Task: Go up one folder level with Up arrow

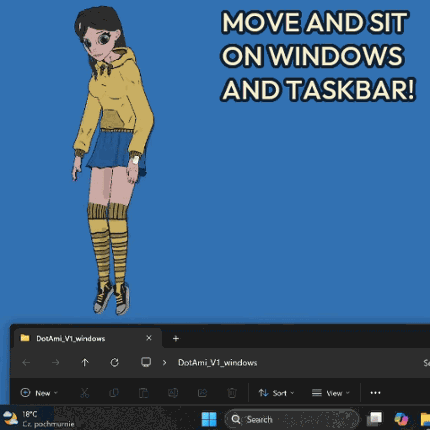Action: coord(85,362)
